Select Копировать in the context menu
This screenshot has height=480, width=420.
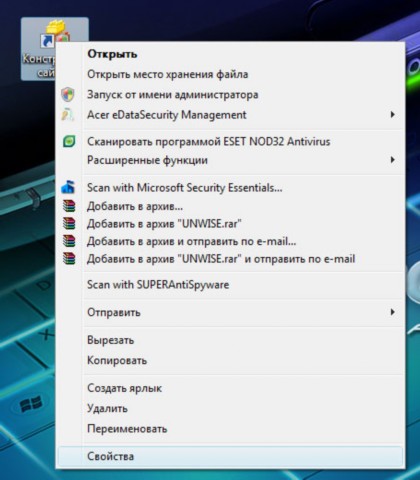point(230,360)
